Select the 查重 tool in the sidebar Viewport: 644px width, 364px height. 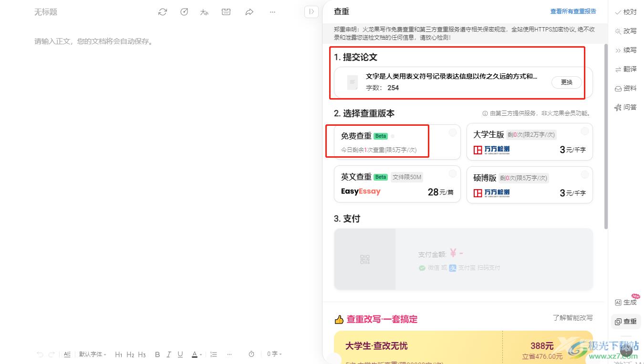(x=626, y=322)
